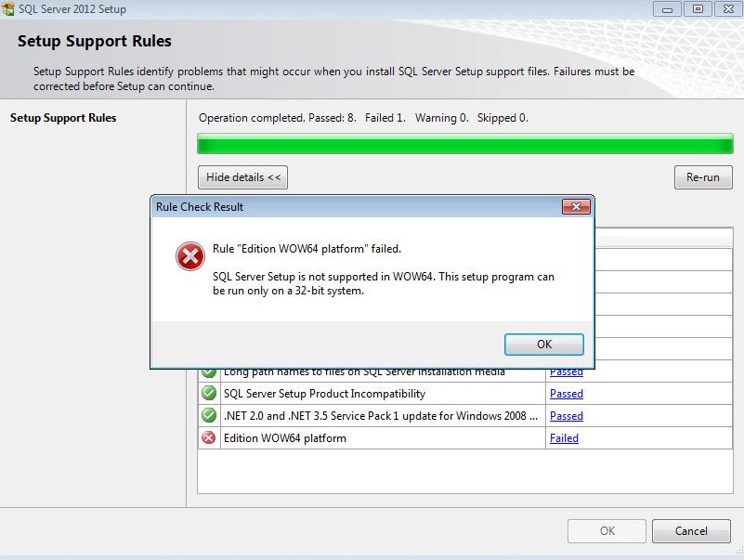Click the Rule "Edition WOW64 platform" failed message
The height and width of the screenshot is (560, 744).
tap(307, 249)
